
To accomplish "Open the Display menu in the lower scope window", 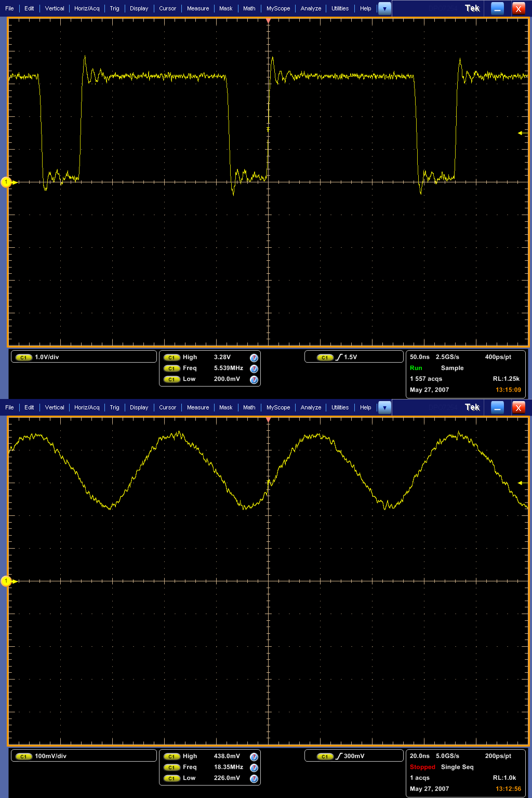I will point(139,407).
